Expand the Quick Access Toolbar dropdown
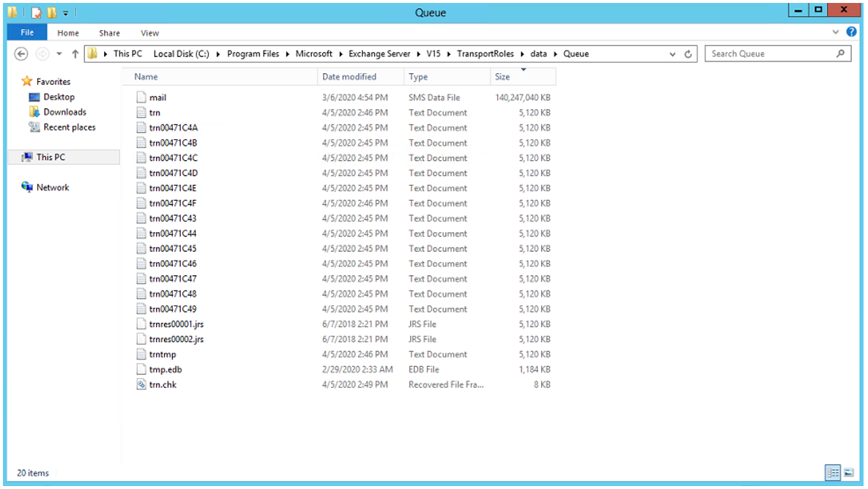This screenshot has width=868, height=489. point(66,12)
